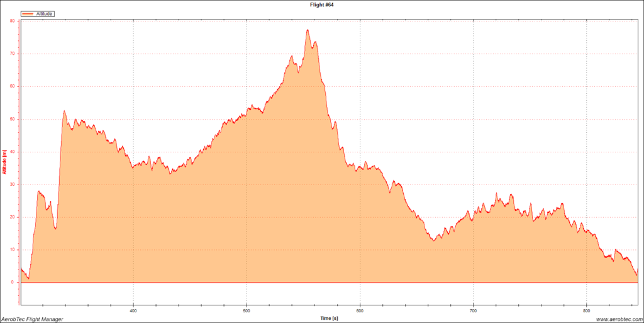Click the 10 label on altitude axis
Viewport: 644px width, 323px height.
tap(13, 250)
